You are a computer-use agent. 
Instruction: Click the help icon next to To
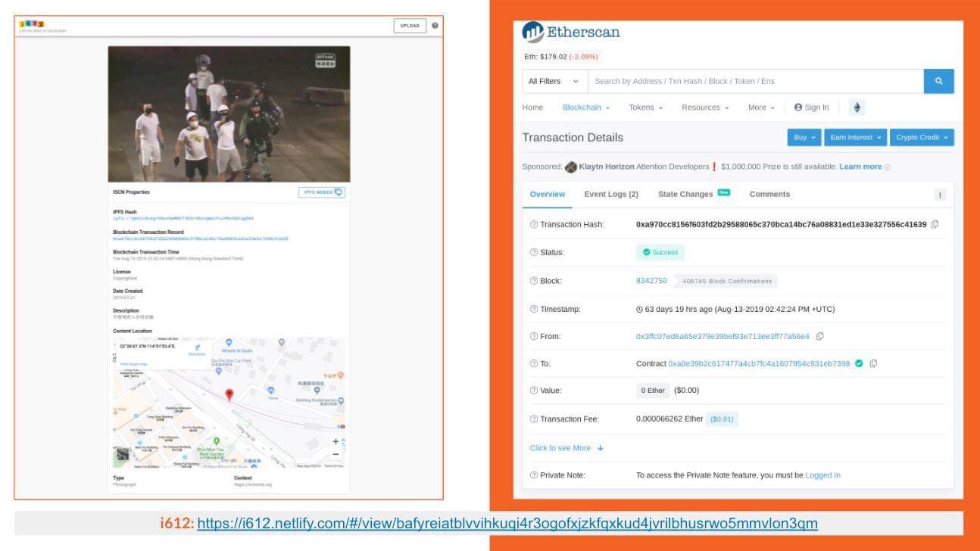(534, 363)
